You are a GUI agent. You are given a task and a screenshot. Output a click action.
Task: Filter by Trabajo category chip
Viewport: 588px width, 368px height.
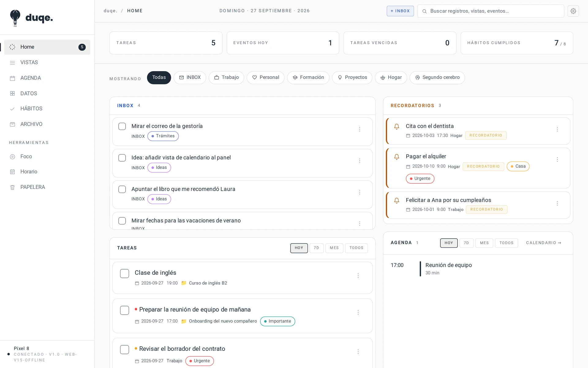coord(226,78)
